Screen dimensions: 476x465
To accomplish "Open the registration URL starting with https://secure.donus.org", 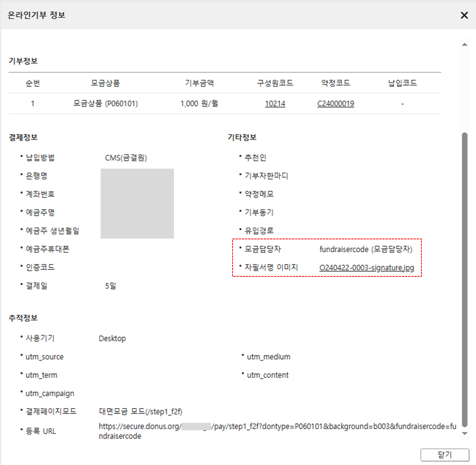I will [x=234, y=426].
